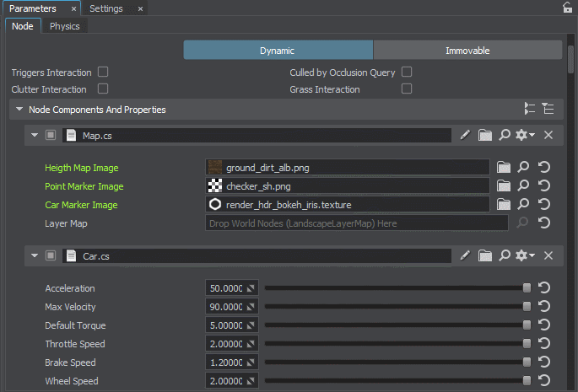
Task: Remove the Car.cs component with X
Action: (x=548, y=255)
